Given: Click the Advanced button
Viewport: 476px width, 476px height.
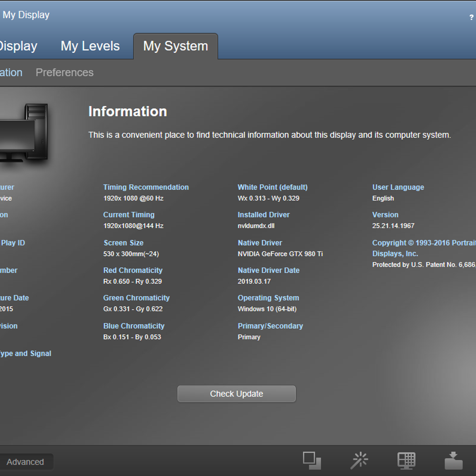Looking at the screenshot, I should coord(25,462).
